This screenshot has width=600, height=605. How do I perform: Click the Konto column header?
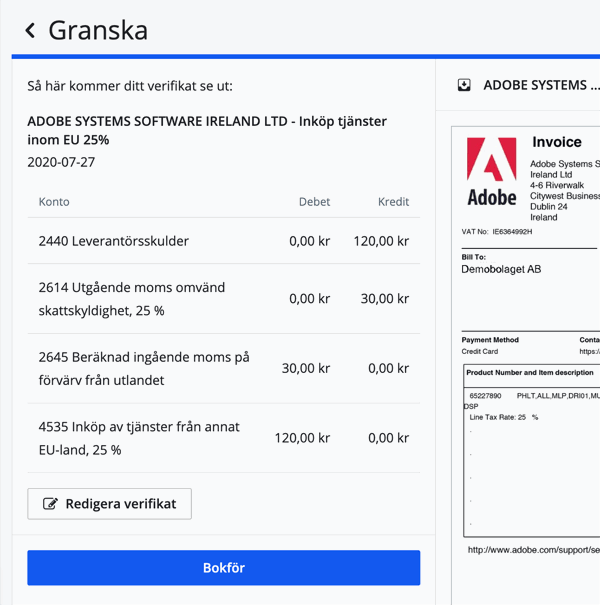(54, 201)
